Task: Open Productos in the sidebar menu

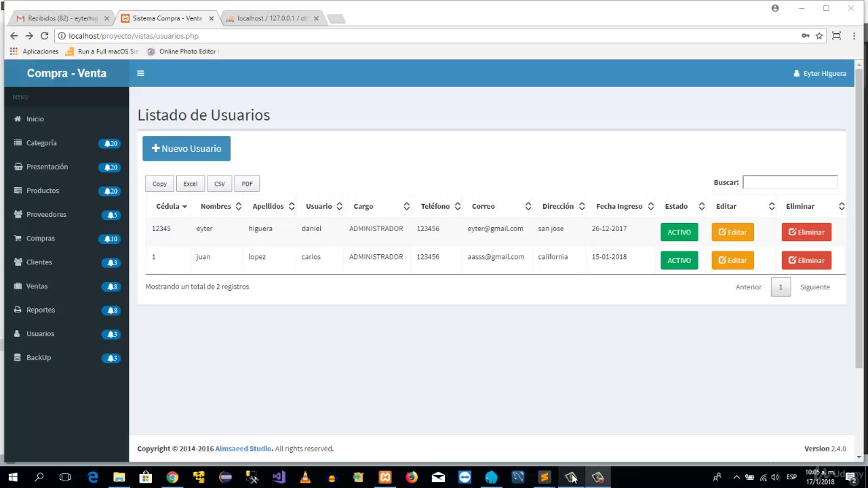Action: coord(43,190)
